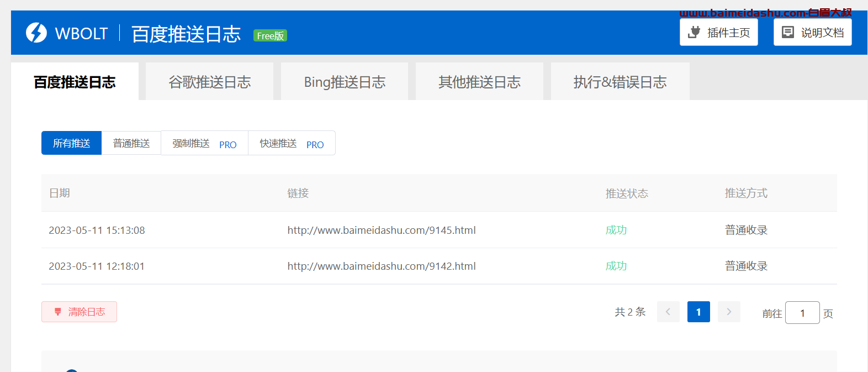Click 成功 status in 9145.html row
Image resolution: width=868 pixels, height=372 pixels.
[x=616, y=230]
